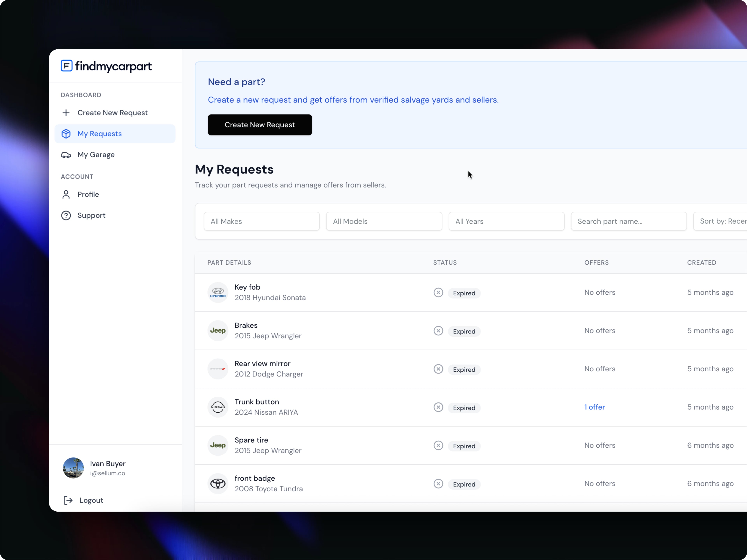Open the Key fob request

pos(247,287)
